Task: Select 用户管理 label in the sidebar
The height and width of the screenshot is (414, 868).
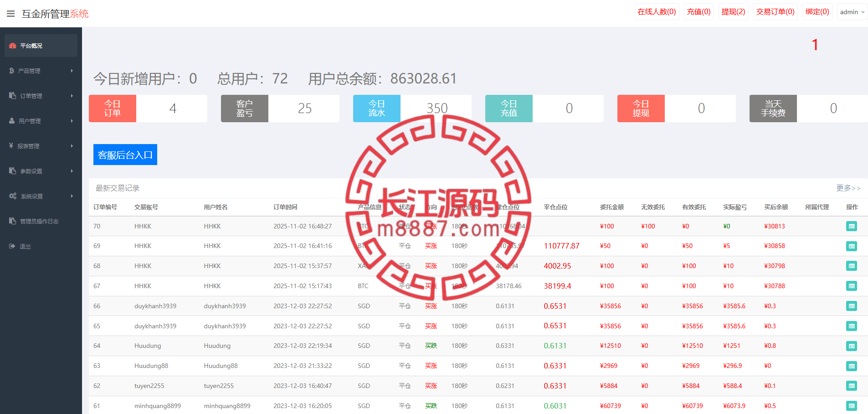Action: point(30,121)
